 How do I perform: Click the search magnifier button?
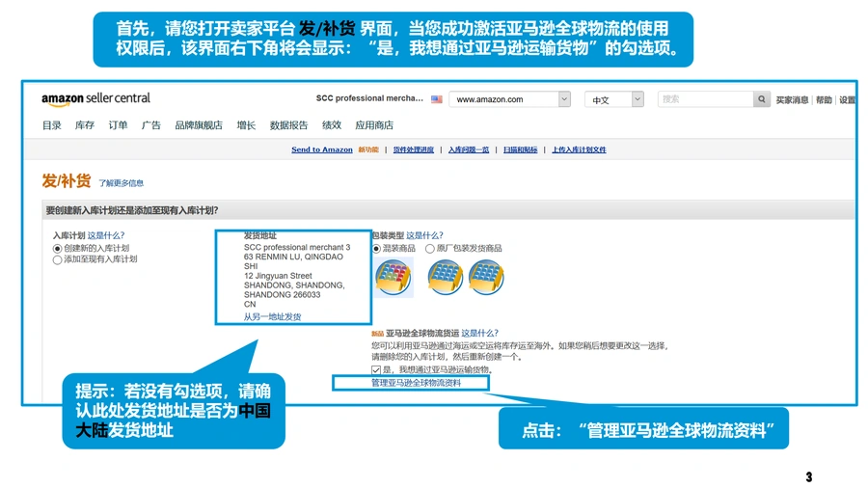click(x=762, y=99)
